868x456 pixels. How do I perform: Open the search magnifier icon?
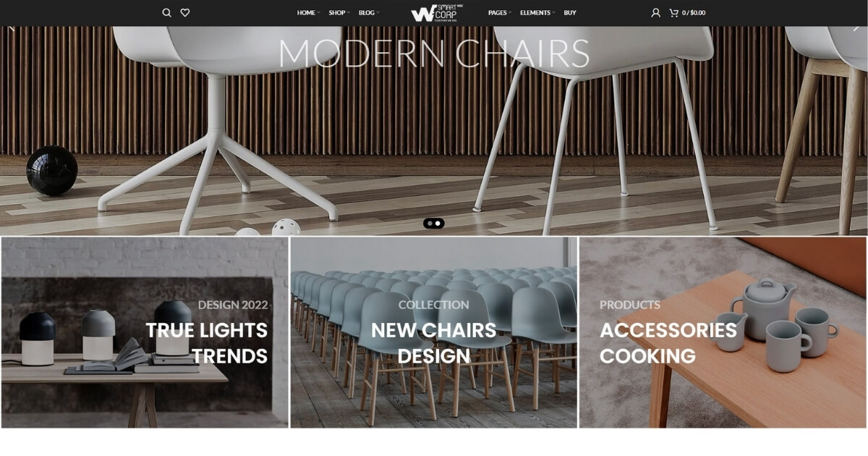coord(166,12)
